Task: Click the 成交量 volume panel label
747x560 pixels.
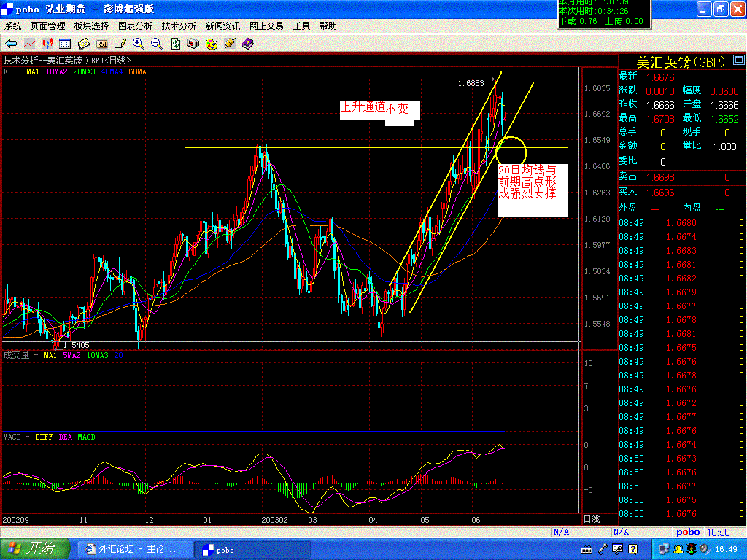Action: 16,355
